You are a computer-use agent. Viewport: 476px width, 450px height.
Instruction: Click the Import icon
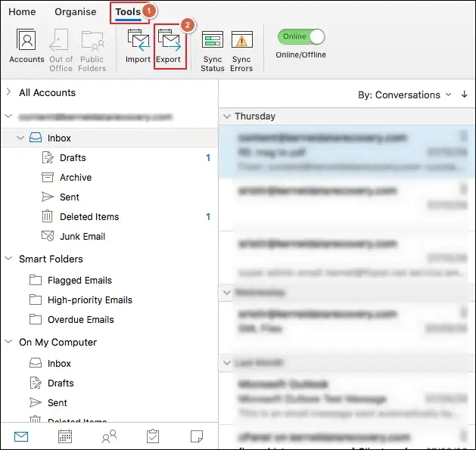tap(138, 40)
